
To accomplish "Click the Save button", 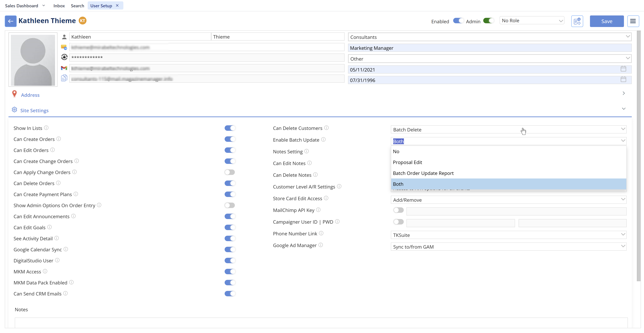I will pos(606,21).
